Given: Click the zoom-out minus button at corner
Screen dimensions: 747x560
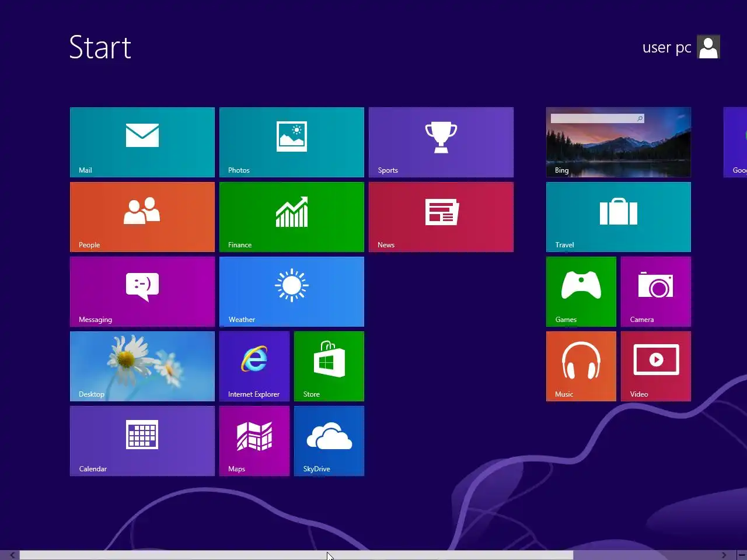Looking at the screenshot, I should point(741,555).
